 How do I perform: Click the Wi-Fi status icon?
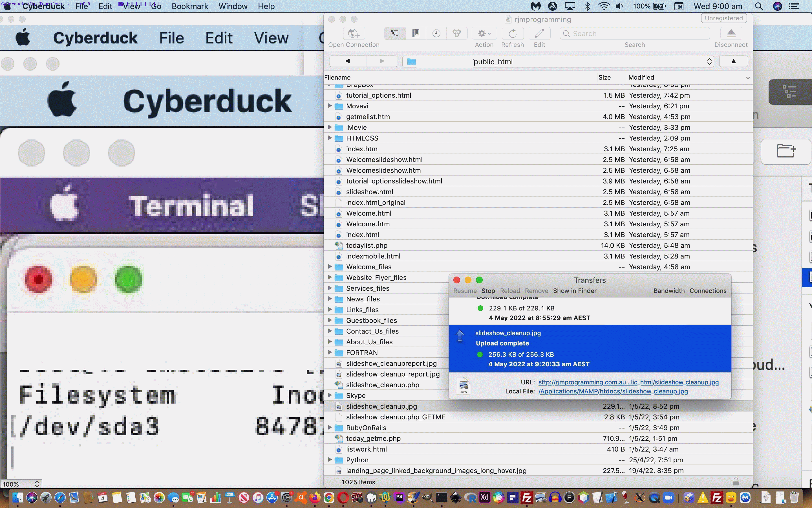click(x=604, y=6)
